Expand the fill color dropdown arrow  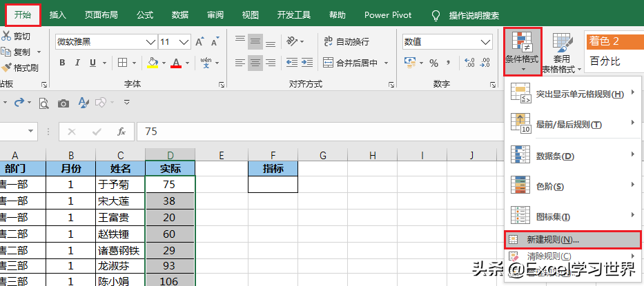[x=164, y=63]
